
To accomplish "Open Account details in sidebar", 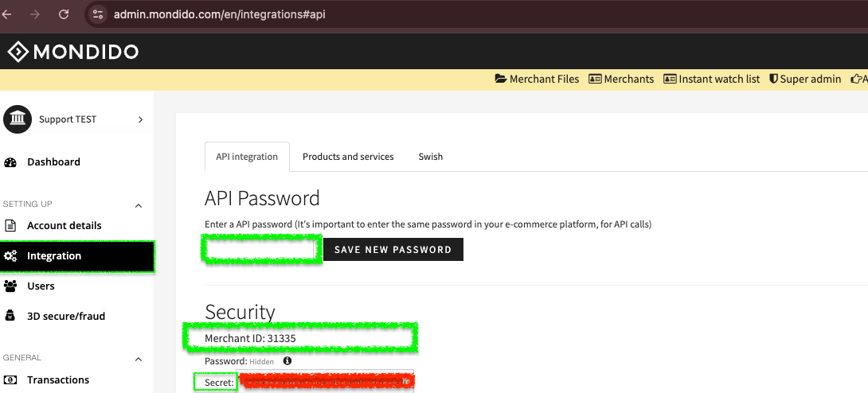I will pyautogui.click(x=65, y=225).
